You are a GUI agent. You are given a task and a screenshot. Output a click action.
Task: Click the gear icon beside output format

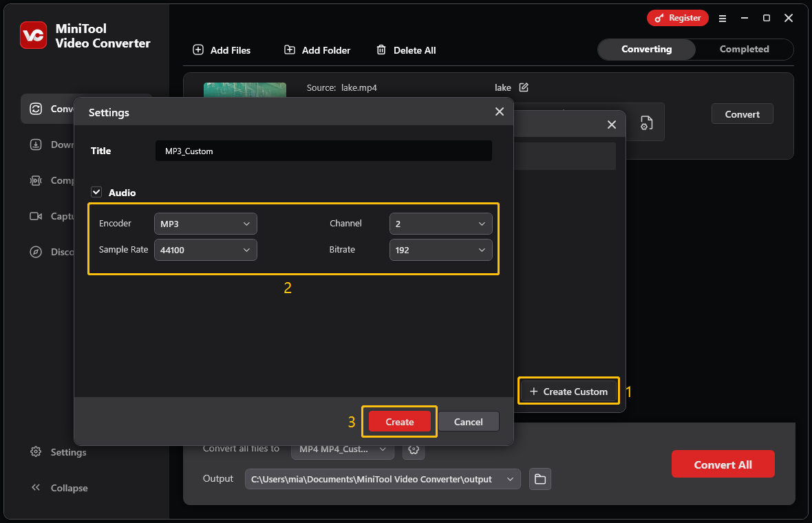coord(414,449)
